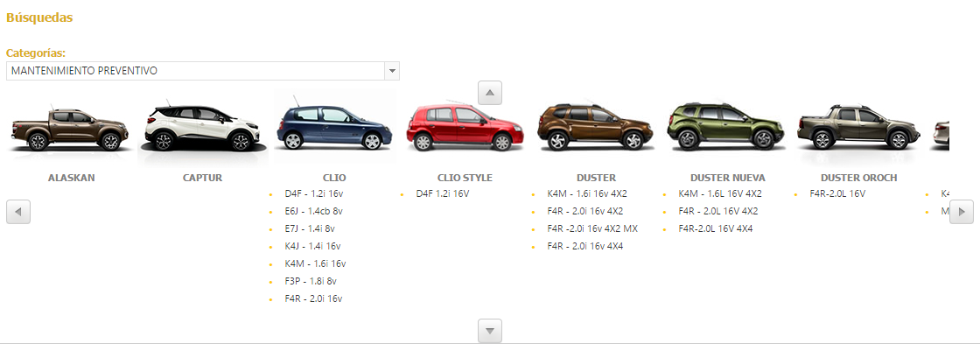The height and width of the screenshot is (344, 980).
Task: Choose Duster Oroch F4R-2.0L 16V
Action: pos(837,194)
